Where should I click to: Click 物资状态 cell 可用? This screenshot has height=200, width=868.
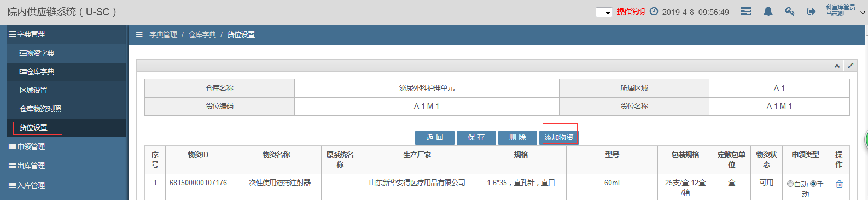pyautogui.click(x=766, y=183)
